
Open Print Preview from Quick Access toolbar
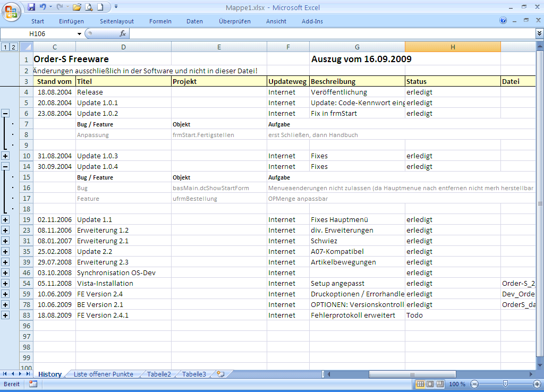click(x=89, y=7)
